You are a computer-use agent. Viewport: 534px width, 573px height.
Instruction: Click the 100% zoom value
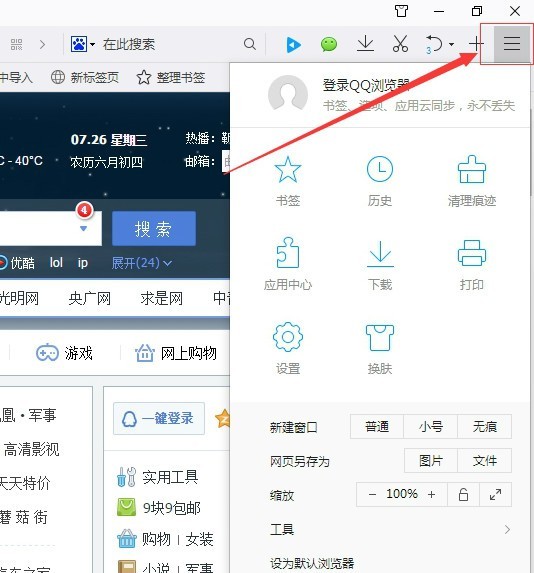coord(402,494)
